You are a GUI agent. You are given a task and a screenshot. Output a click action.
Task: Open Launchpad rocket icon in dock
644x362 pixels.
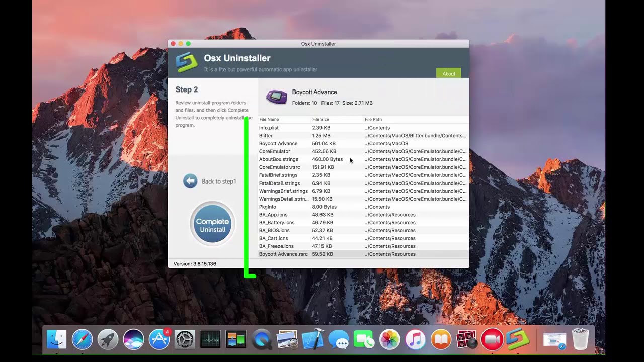[x=108, y=339]
